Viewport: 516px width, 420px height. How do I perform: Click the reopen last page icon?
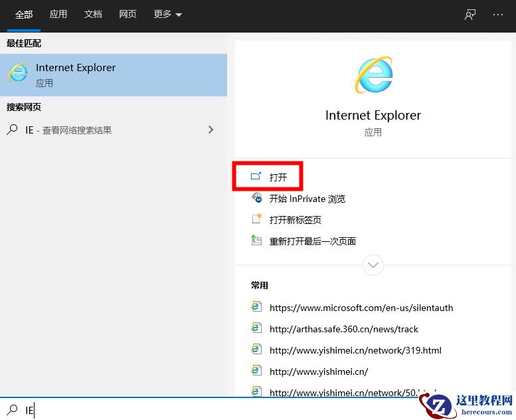(256, 240)
